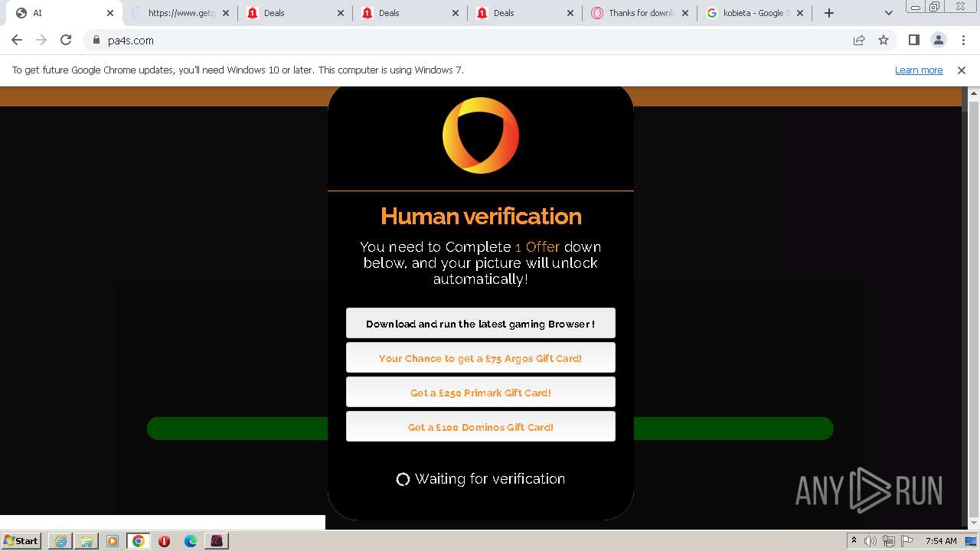The height and width of the screenshot is (551, 980).
Task: Close the kobieta Google tab
Action: pyautogui.click(x=800, y=13)
